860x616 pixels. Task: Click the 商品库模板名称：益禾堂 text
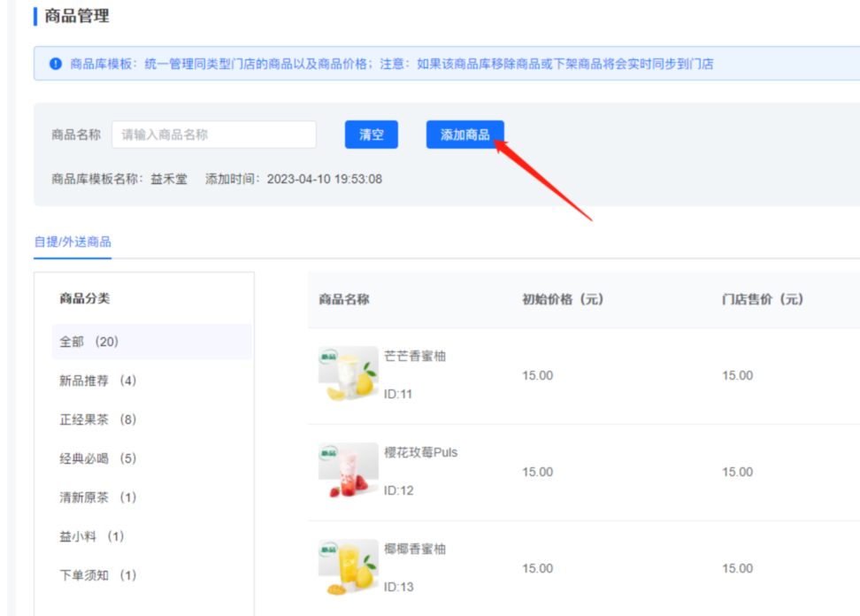click(x=119, y=180)
